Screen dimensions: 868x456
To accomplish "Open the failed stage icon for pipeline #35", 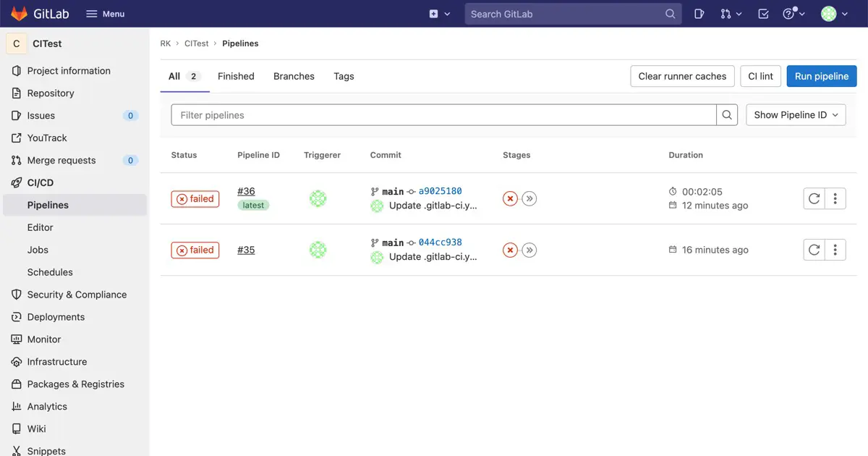I will point(511,250).
